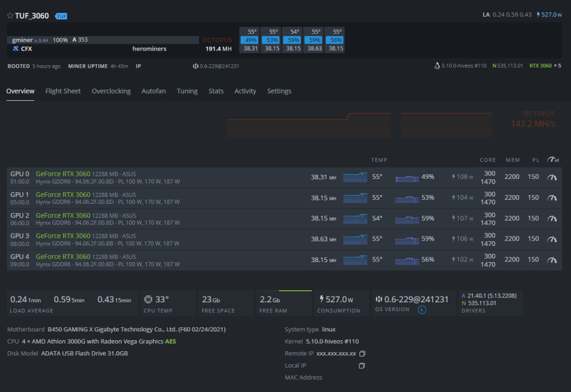Click GPU 0 power limit value 150

coord(533,177)
